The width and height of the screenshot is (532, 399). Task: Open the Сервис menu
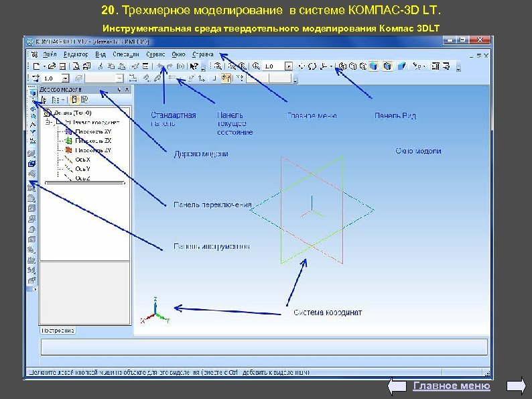tap(155, 54)
